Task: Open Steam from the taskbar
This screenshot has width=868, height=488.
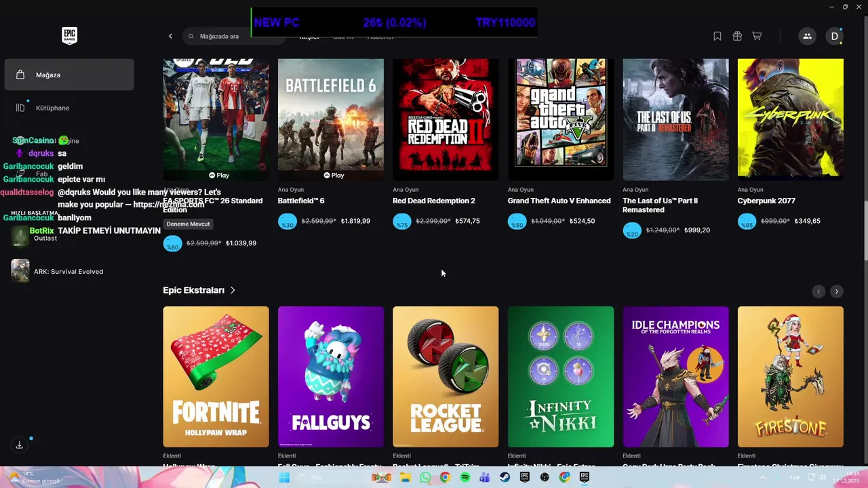Action: point(505,477)
